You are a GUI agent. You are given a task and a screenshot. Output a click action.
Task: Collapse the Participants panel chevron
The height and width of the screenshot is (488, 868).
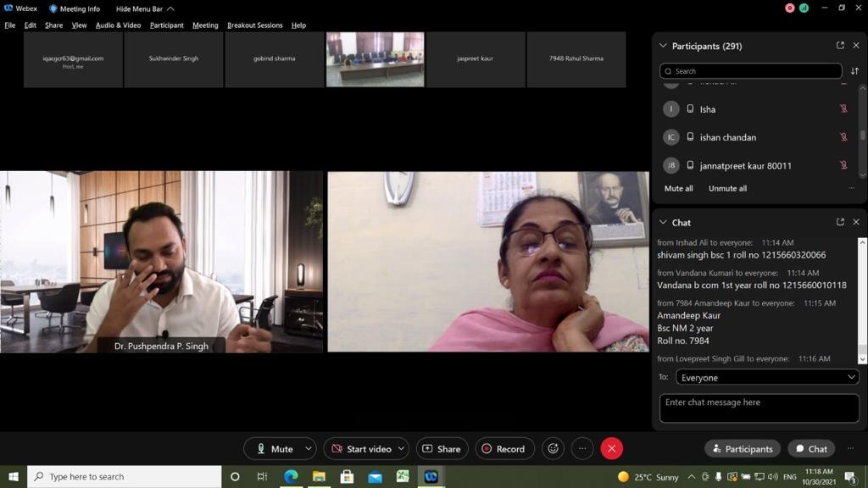coord(663,46)
